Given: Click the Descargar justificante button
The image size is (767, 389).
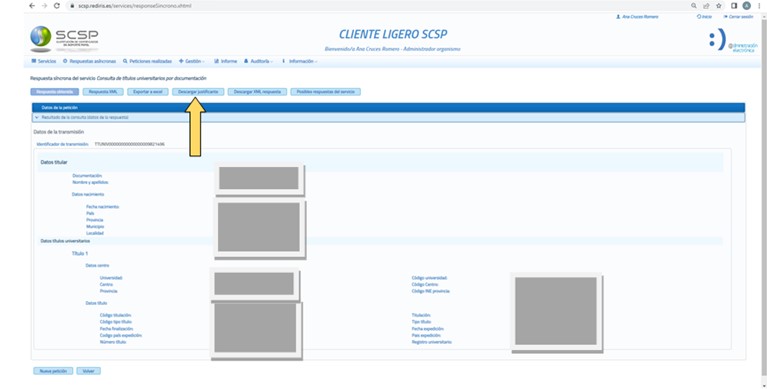Looking at the screenshot, I should click(198, 92).
